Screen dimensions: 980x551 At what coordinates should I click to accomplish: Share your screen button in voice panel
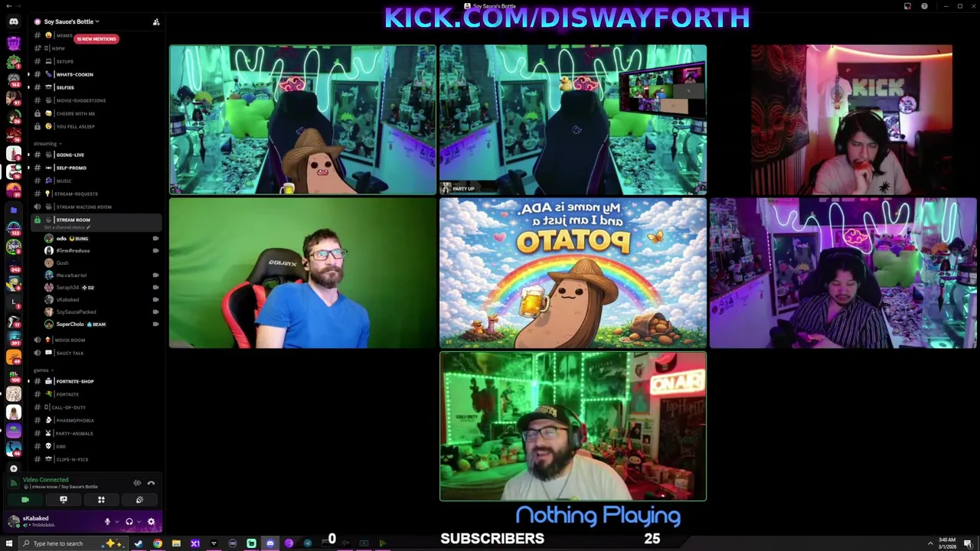[x=64, y=500]
